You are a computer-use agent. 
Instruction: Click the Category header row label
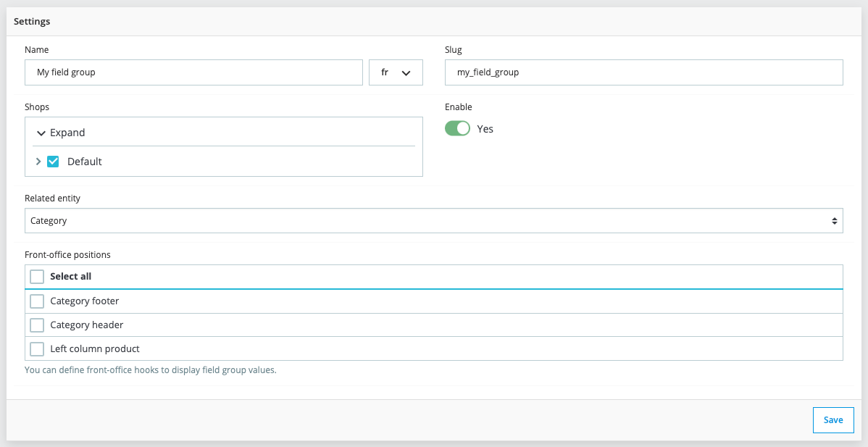(86, 325)
